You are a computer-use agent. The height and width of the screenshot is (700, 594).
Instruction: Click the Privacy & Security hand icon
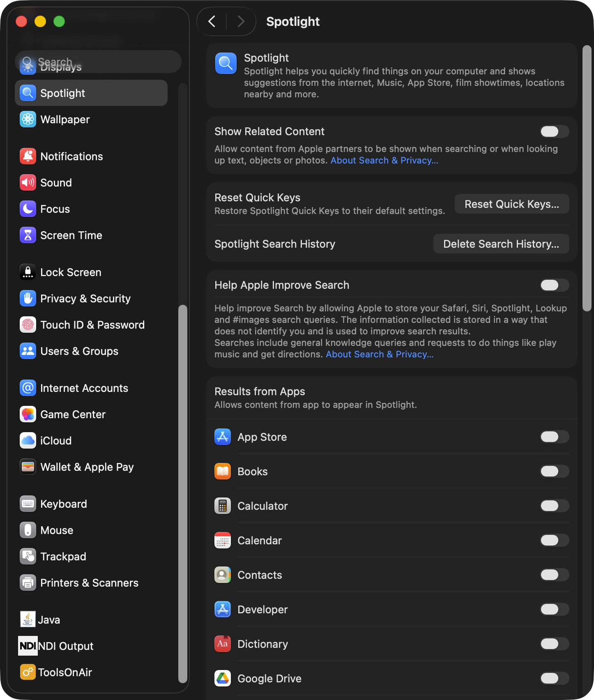click(28, 299)
